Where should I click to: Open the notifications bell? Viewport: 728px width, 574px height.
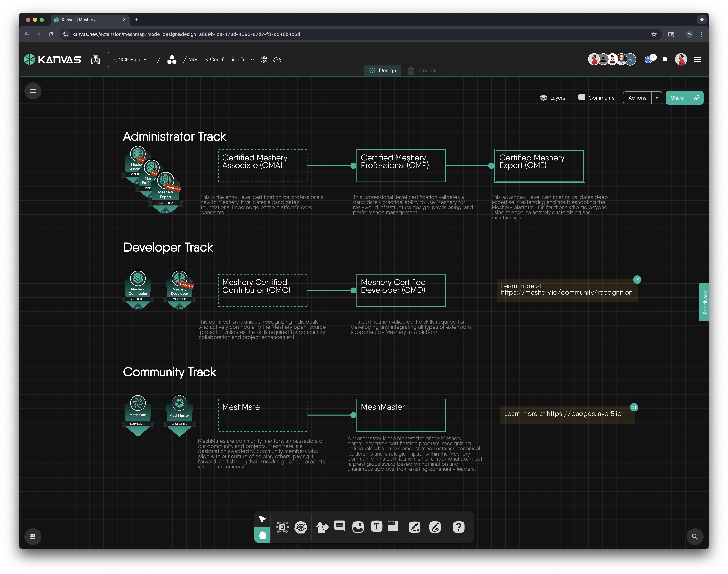(x=665, y=59)
